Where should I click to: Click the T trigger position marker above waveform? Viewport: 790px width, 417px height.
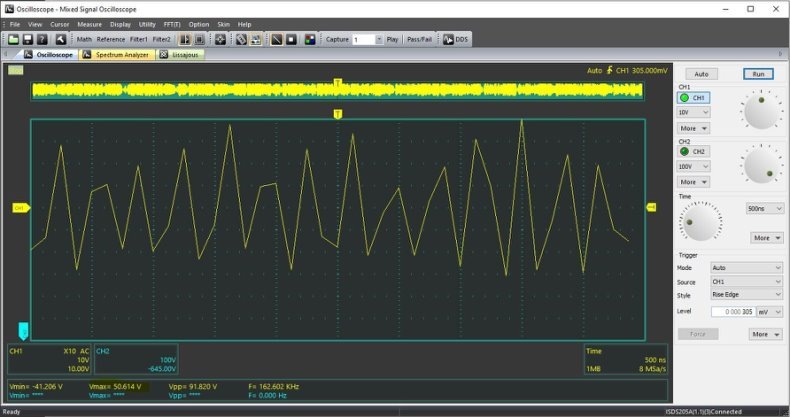coord(338,114)
